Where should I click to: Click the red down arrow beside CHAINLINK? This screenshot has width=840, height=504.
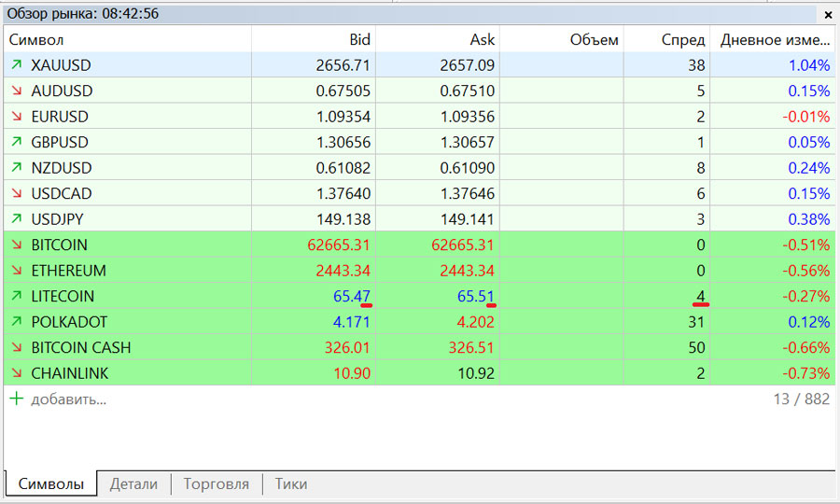point(16,373)
